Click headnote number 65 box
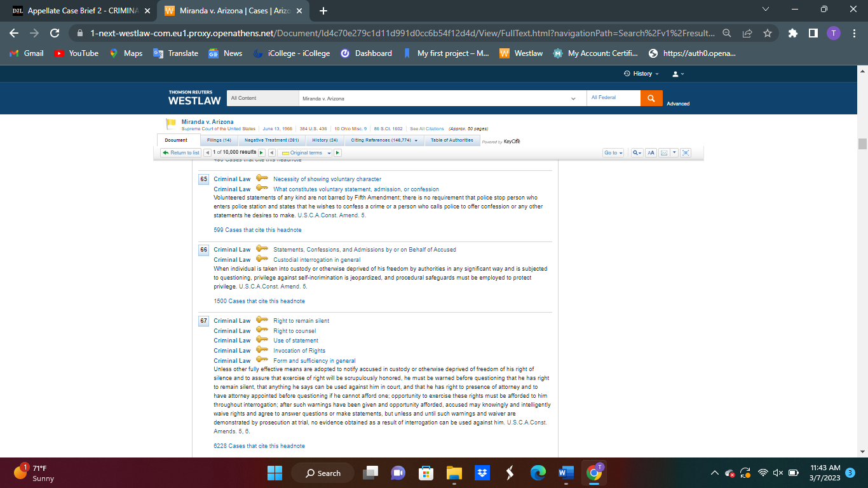Screen dimensions: 868x488 [204, 179]
